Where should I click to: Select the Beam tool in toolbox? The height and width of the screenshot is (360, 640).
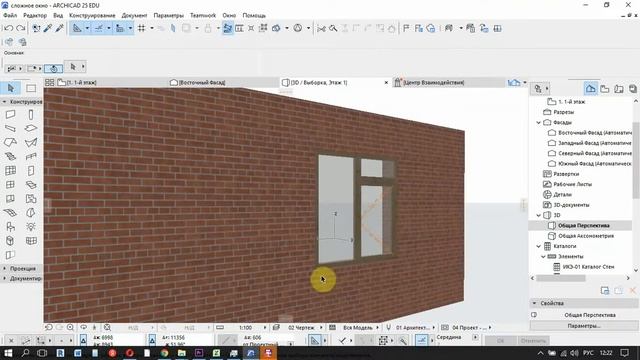(11, 129)
